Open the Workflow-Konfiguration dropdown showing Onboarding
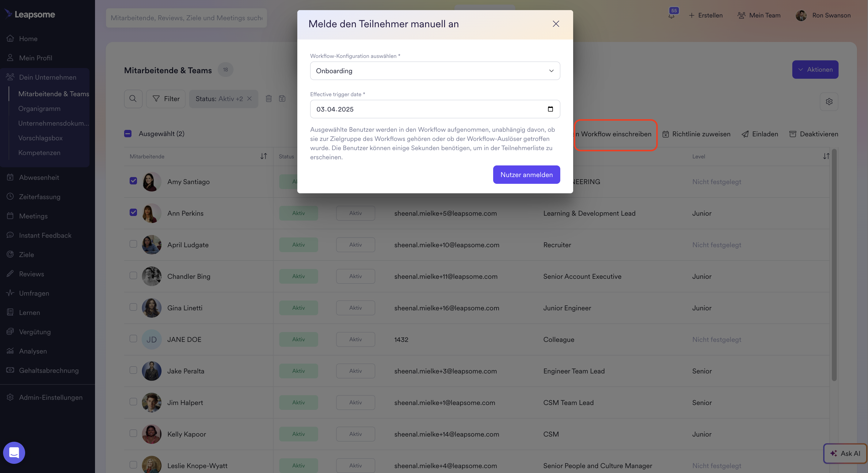Screen dimensions: 868x473 coord(434,71)
